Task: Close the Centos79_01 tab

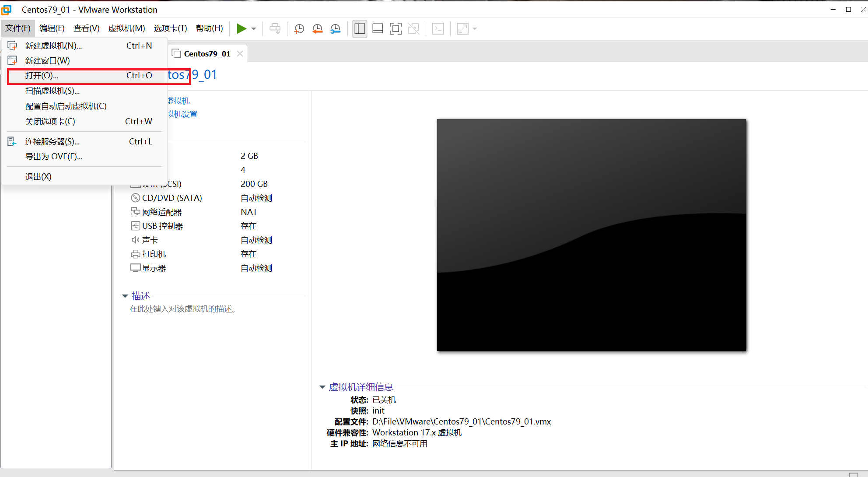Action: [x=240, y=53]
